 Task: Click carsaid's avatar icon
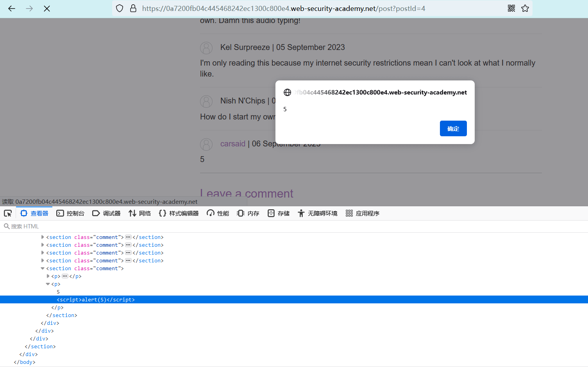click(x=206, y=144)
